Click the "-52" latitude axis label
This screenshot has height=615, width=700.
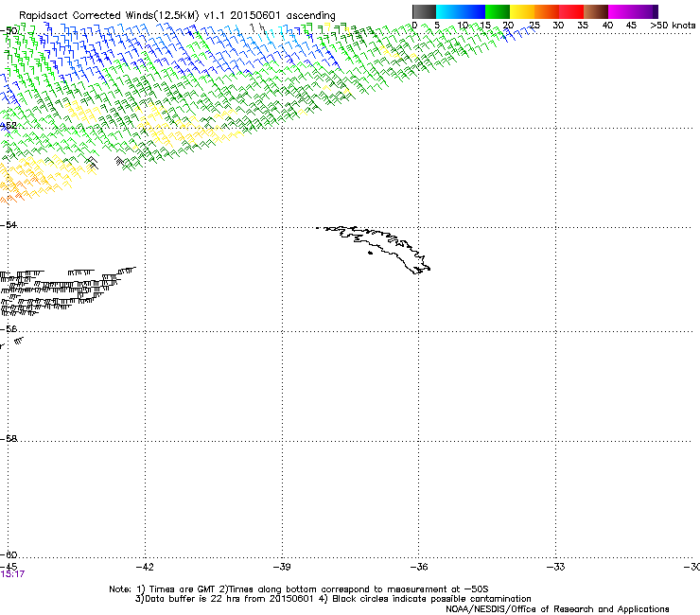9,126
